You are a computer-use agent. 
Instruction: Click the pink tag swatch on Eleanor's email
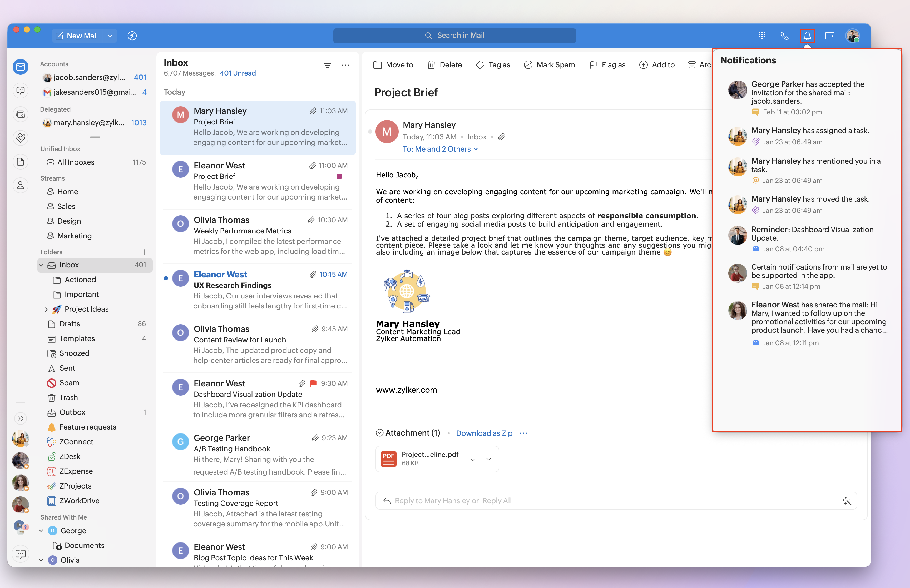339,176
